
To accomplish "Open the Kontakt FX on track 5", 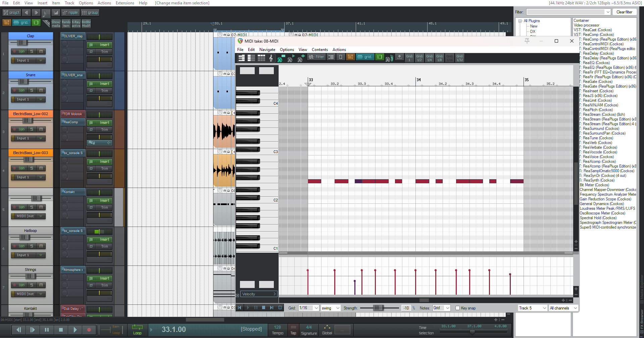I will click(73, 192).
